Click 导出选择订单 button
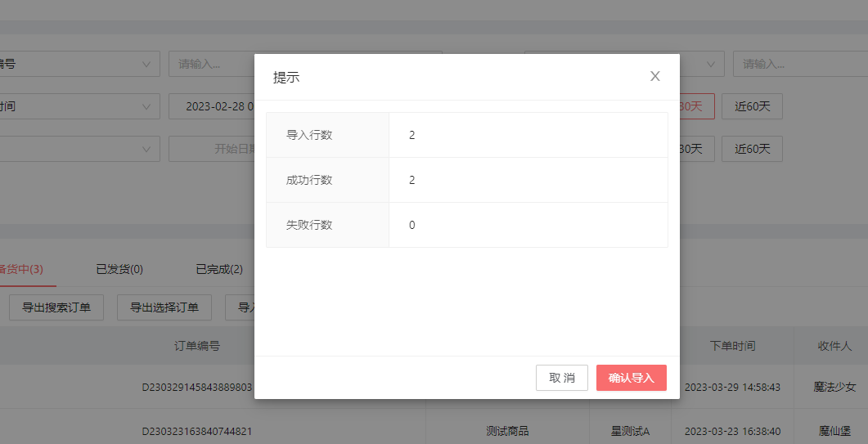 [x=164, y=307]
